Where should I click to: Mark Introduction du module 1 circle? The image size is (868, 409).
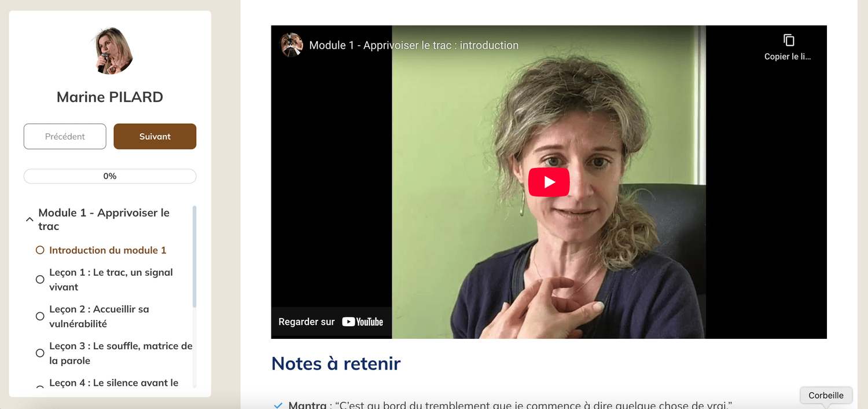pyautogui.click(x=40, y=250)
